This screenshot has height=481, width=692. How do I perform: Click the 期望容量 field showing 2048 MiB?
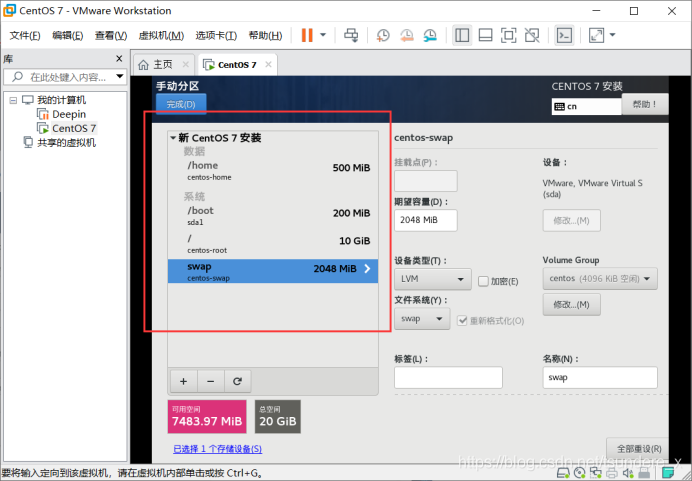[x=426, y=220]
